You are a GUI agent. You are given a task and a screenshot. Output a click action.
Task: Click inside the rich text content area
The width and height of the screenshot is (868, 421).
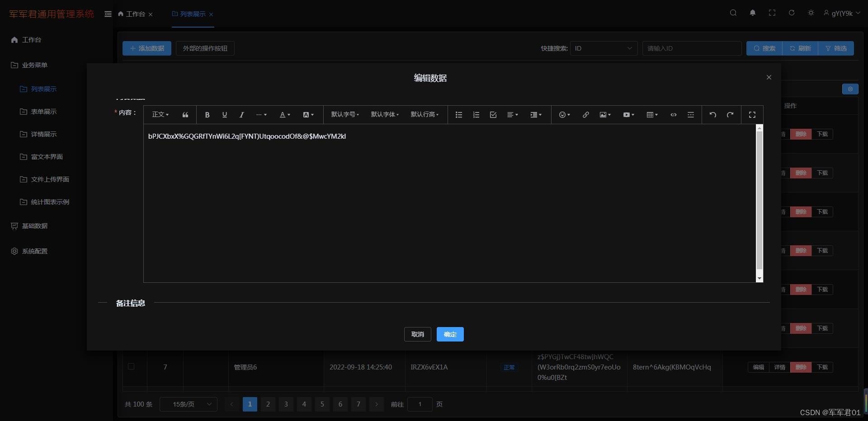click(x=449, y=203)
